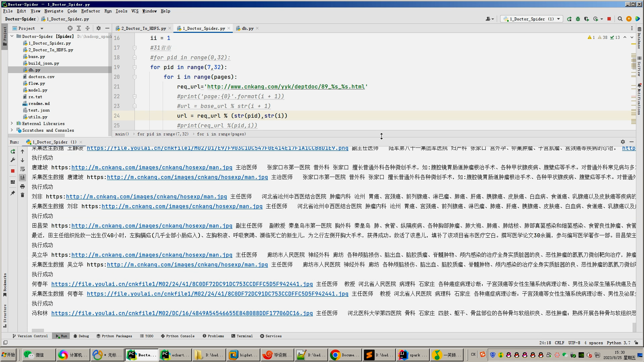
Task: Rerun the 1_Doctor_Spider program
Action: pyautogui.click(x=12, y=152)
